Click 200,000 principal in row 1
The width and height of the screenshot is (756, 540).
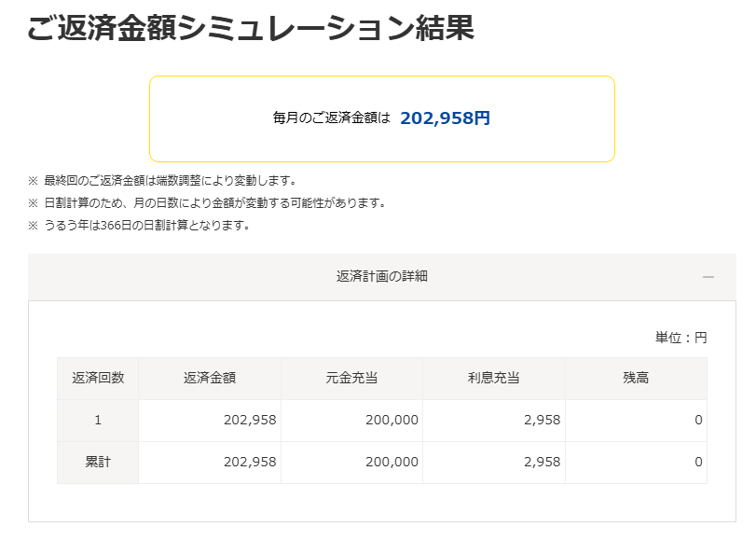click(x=392, y=421)
